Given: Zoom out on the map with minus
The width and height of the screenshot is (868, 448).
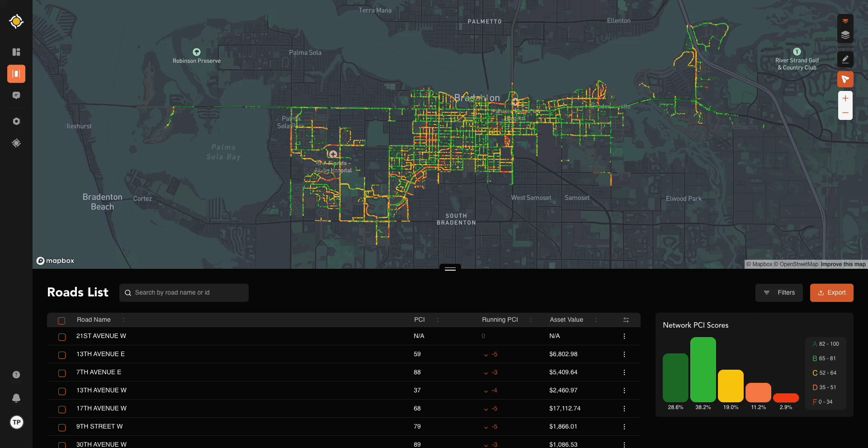Looking at the screenshot, I should coord(845,113).
